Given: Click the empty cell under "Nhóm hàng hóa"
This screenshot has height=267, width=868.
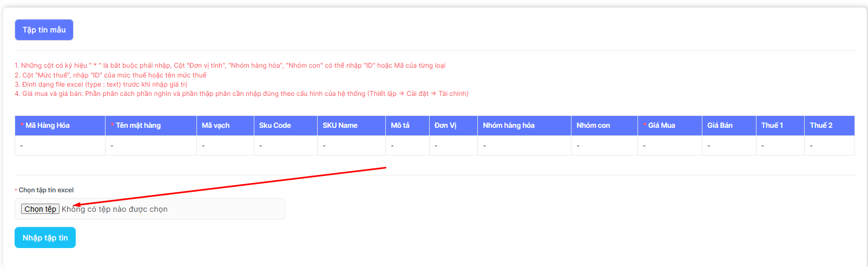Looking at the screenshot, I should click(x=524, y=146).
